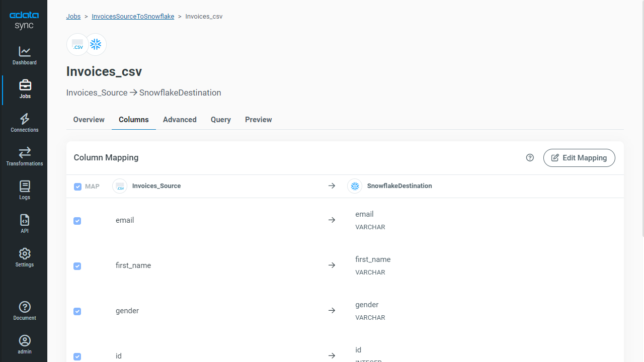Open the Dashboard from the sidebar
This screenshot has height=362, width=644.
pos(25,56)
